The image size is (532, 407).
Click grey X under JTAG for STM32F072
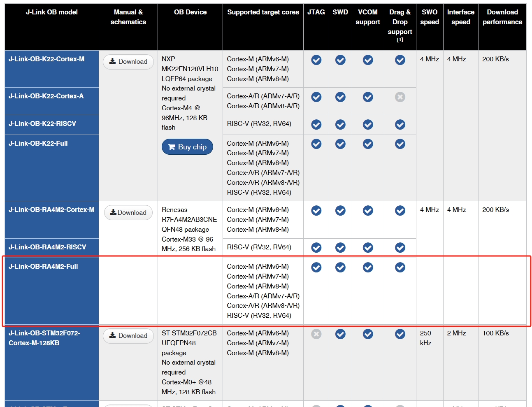point(316,334)
